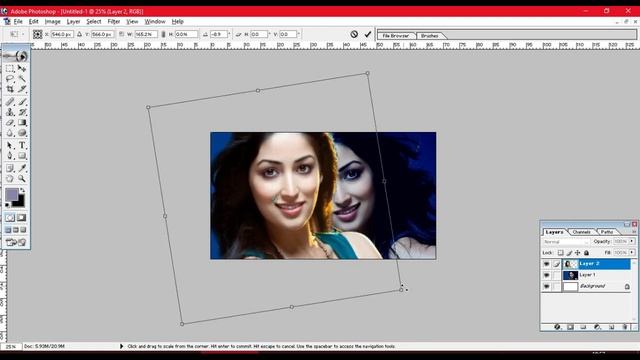Delete layer using the trash icon
Image resolution: width=640 pixels, height=360 pixels.
coord(624,327)
